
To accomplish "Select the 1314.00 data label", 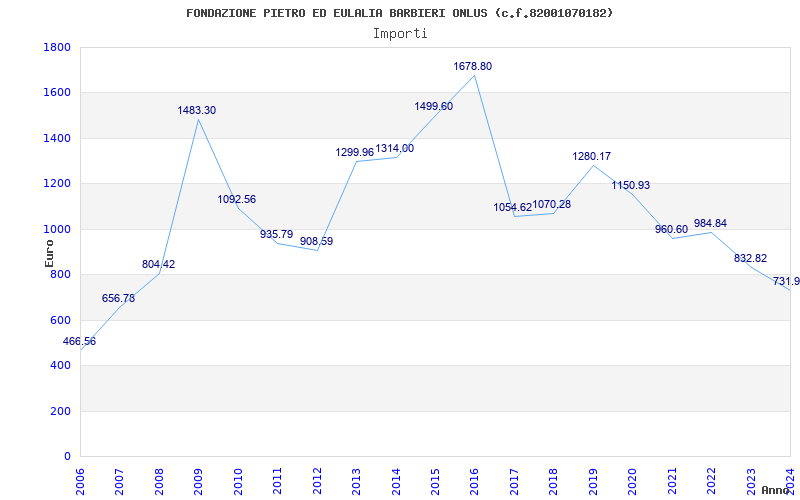I will click(395, 148).
